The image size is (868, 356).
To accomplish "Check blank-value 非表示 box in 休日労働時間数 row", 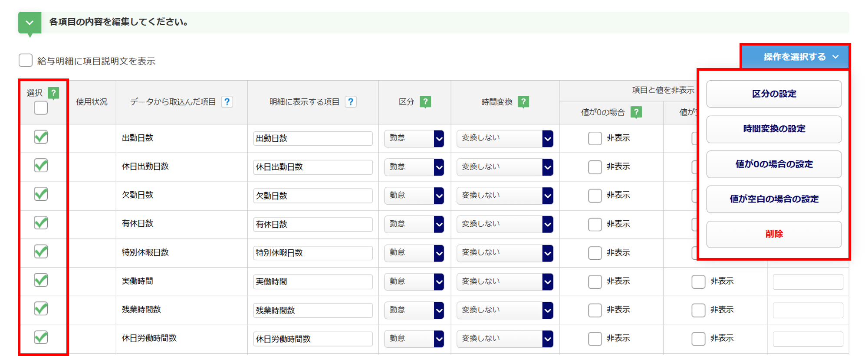I will 698,339.
